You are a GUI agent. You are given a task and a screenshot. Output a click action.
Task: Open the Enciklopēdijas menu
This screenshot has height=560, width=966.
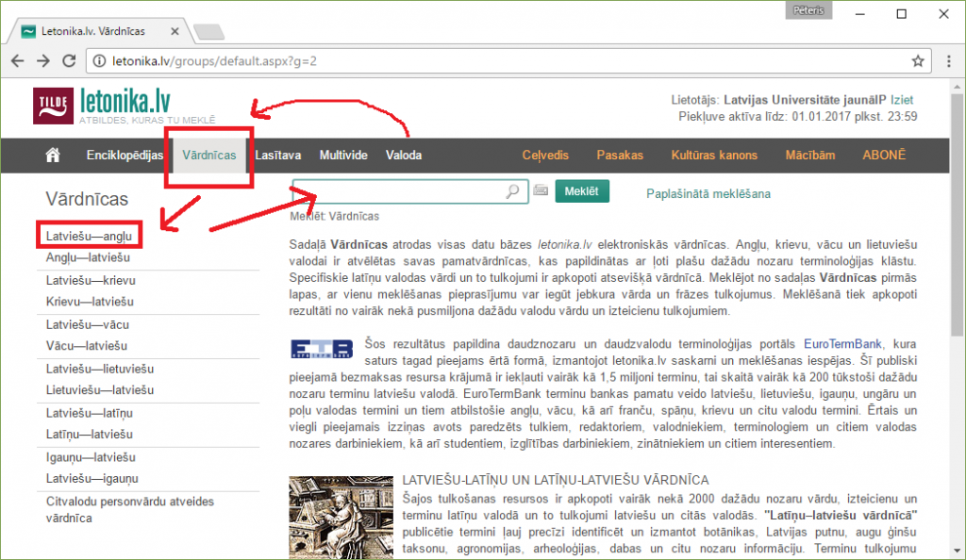125,155
